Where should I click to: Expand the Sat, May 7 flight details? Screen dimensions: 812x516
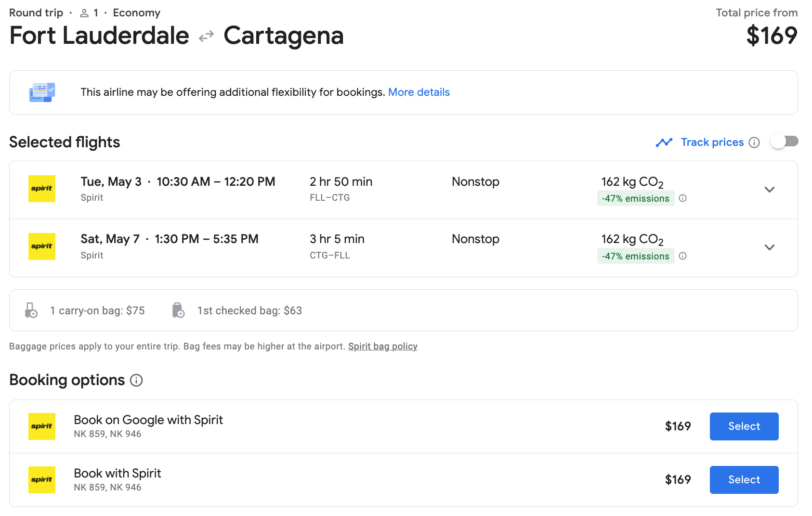point(769,247)
